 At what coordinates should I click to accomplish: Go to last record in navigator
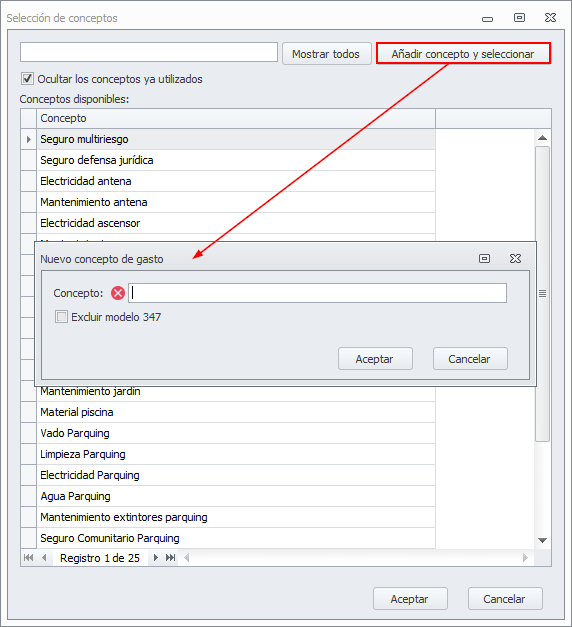click(171, 557)
